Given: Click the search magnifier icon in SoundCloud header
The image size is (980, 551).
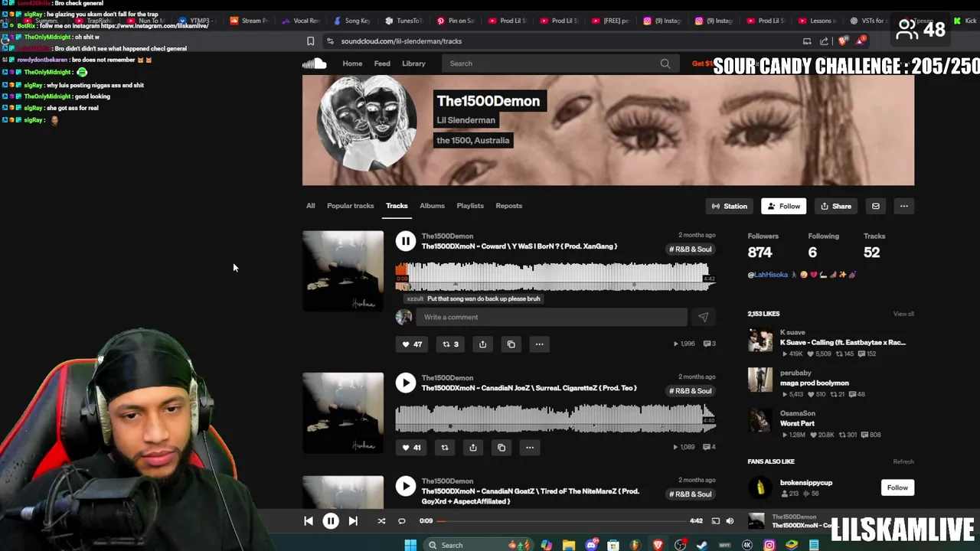Looking at the screenshot, I should (665, 64).
